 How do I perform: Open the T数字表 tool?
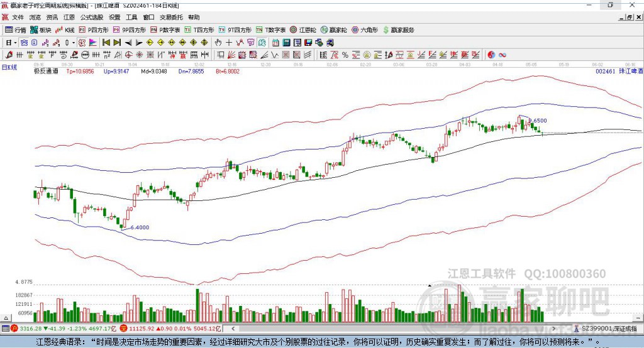tap(270, 30)
